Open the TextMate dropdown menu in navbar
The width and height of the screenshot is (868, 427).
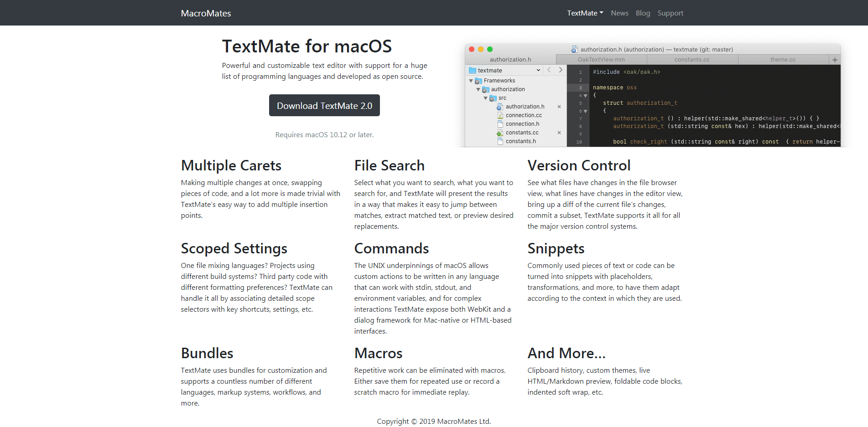coord(585,13)
